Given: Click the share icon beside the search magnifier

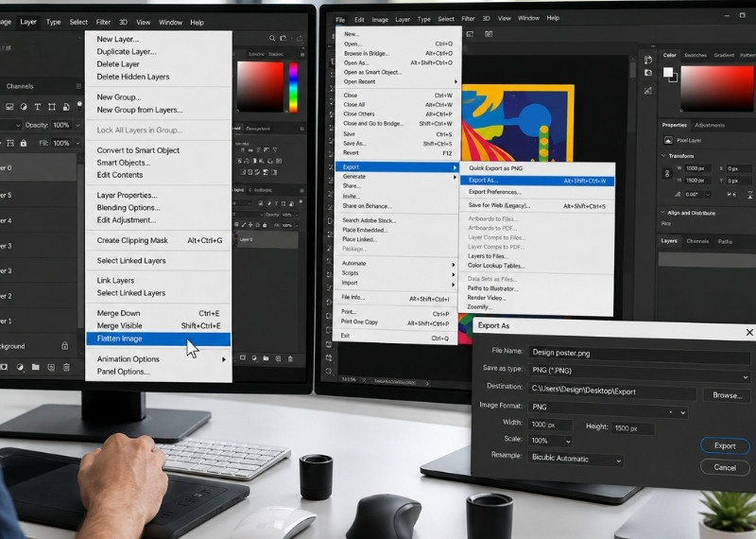Looking at the screenshot, I should (283, 38).
